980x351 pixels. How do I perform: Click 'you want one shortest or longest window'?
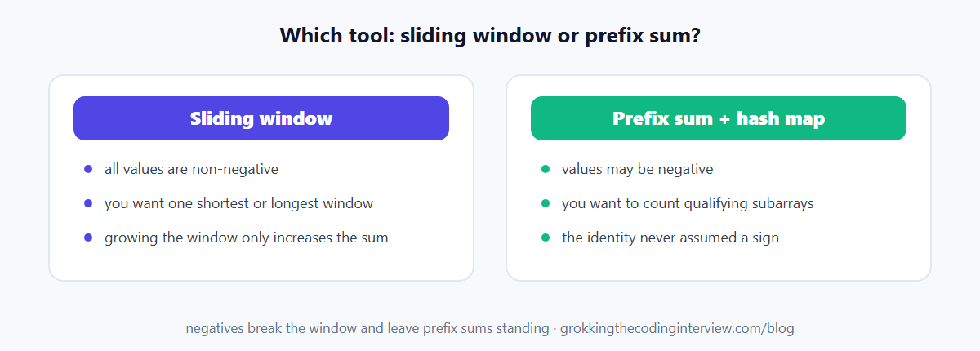(238, 203)
